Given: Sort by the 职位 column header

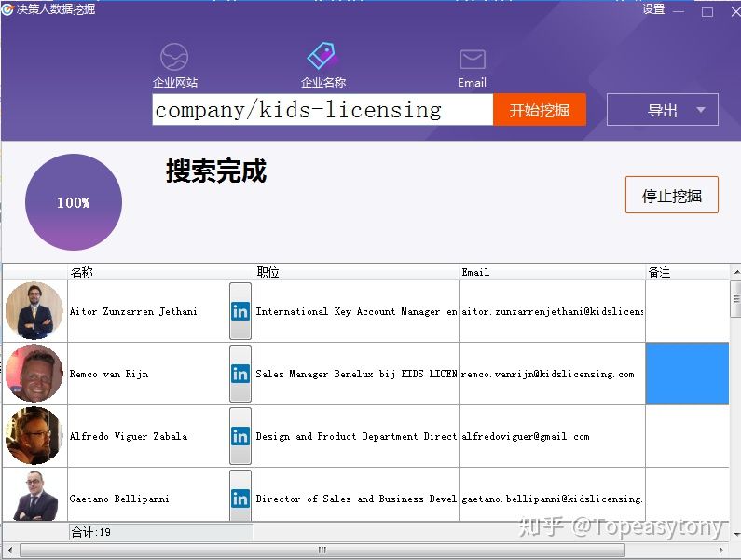Looking at the screenshot, I should [x=356, y=272].
